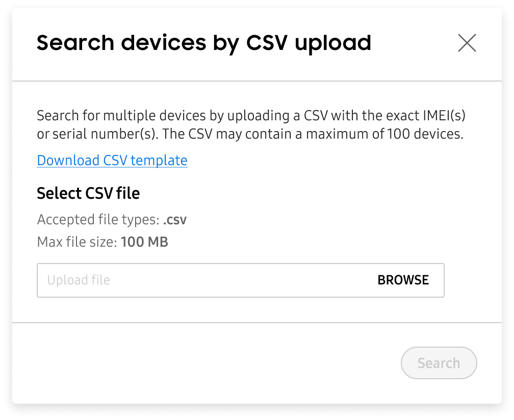Screen dimensions: 514x420
Task: Click the 'Search devices by CSV upload' title
Action: point(204,43)
